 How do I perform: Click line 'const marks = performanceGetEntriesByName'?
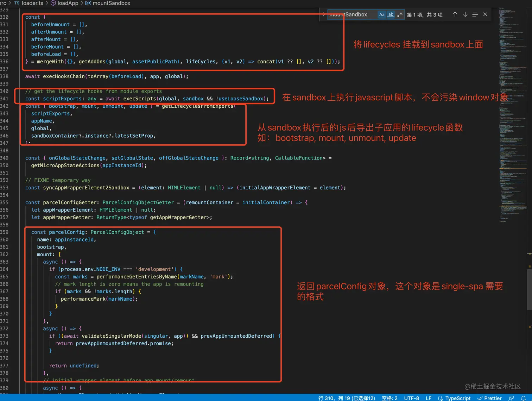tap(144, 277)
